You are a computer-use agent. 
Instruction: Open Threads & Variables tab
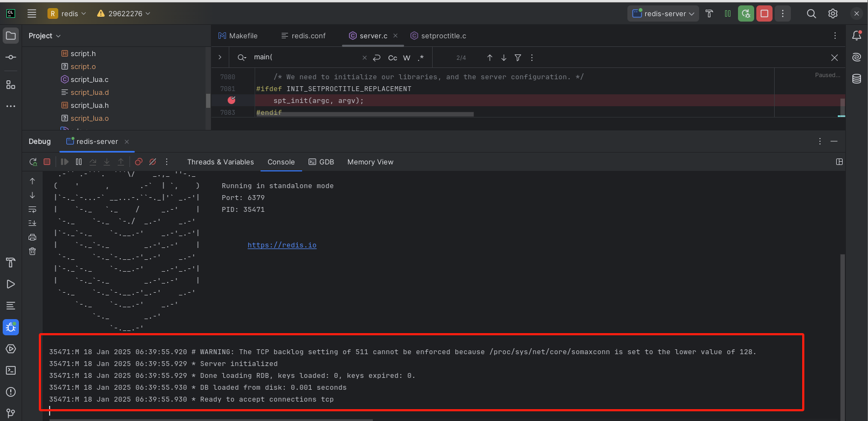(x=220, y=162)
